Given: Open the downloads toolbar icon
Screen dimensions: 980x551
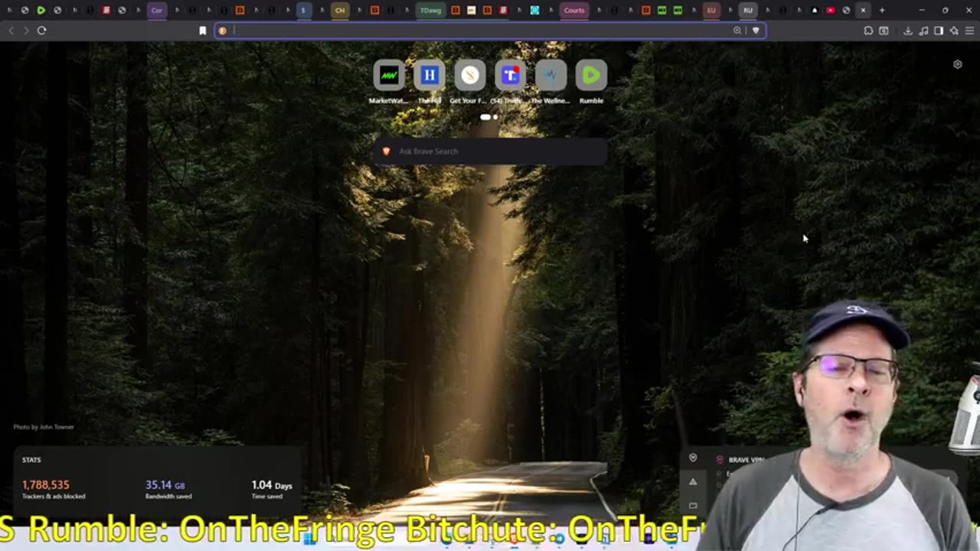Looking at the screenshot, I should [x=908, y=31].
